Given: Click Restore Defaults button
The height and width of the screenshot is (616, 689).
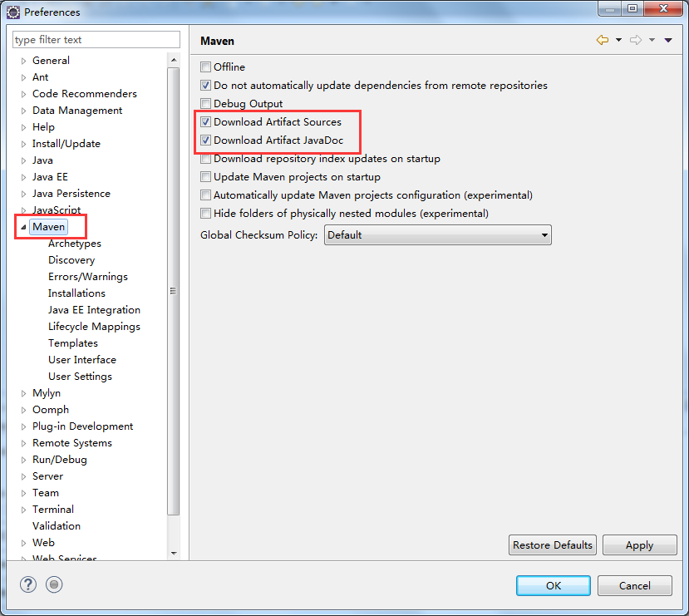Looking at the screenshot, I should click(x=553, y=545).
